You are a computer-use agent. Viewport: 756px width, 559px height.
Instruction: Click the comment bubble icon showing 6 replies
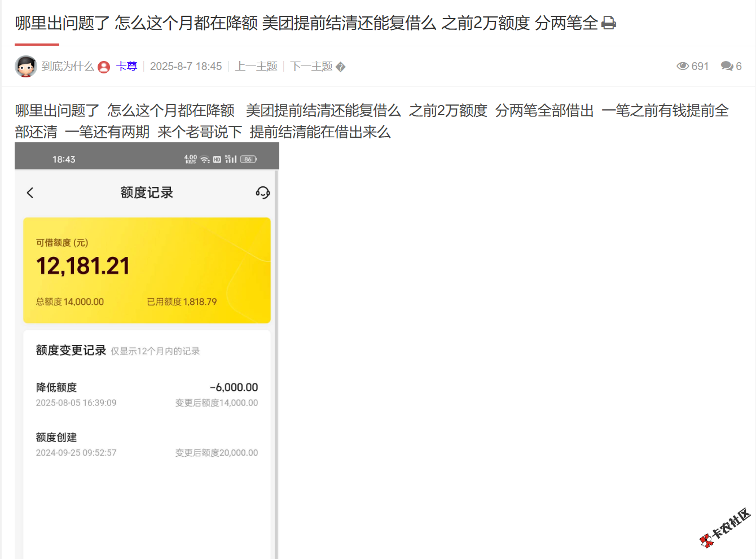pyautogui.click(x=726, y=66)
